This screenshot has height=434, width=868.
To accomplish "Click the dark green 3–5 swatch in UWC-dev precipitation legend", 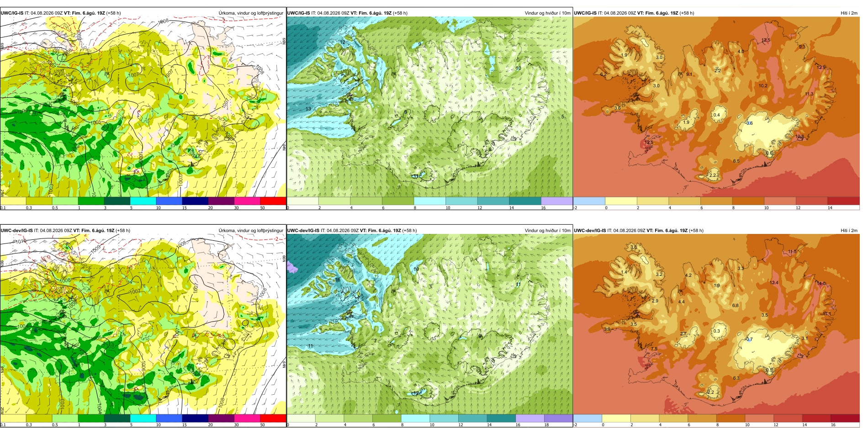I will [x=117, y=418].
